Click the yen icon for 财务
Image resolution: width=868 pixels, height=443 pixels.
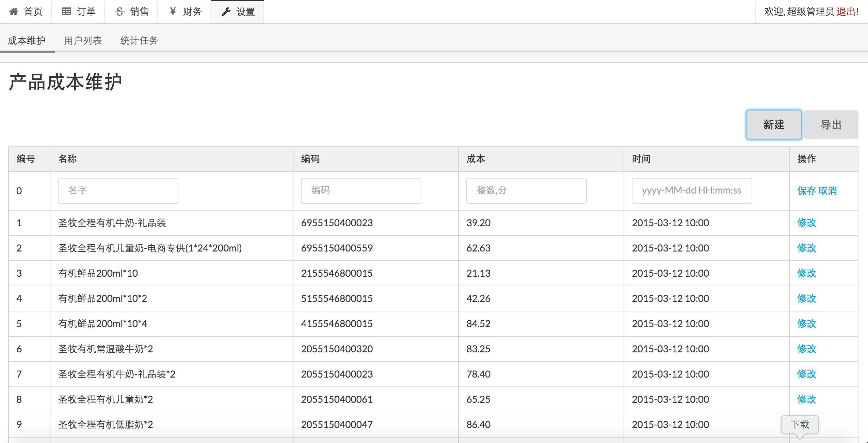pyautogui.click(x=173, y=12)
